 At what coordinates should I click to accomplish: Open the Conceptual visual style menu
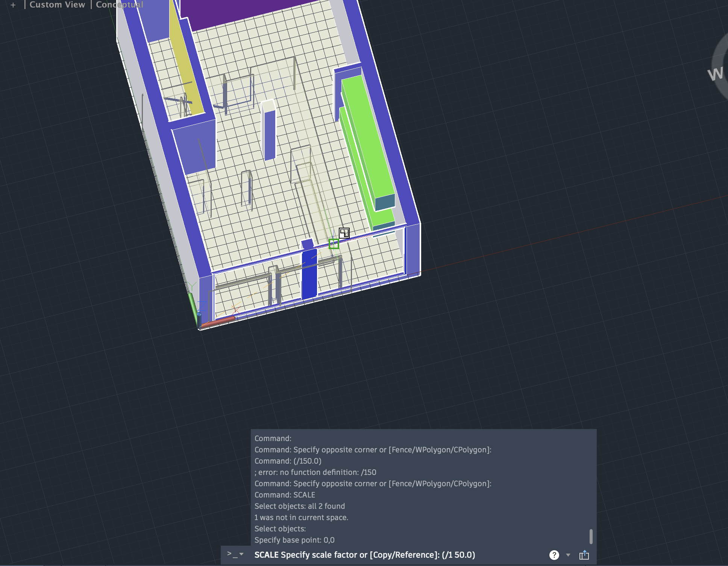pos(120,5)
